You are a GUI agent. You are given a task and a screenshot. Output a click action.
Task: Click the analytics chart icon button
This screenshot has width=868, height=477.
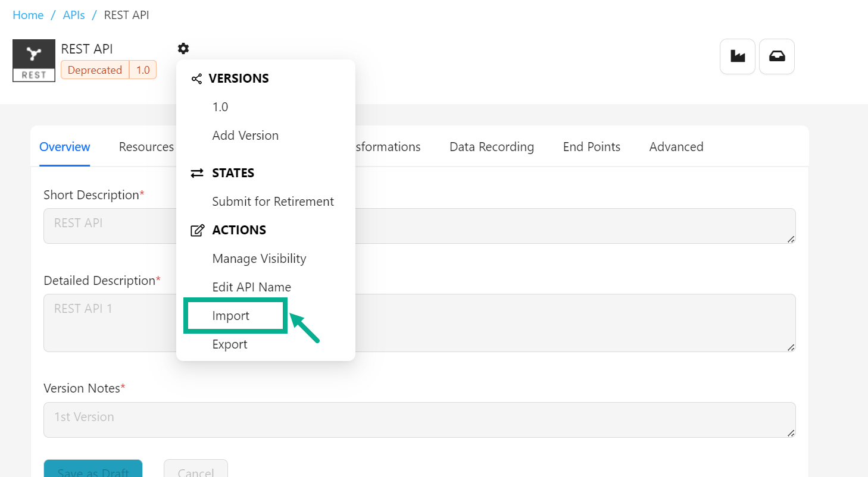[x=738, y=57]
